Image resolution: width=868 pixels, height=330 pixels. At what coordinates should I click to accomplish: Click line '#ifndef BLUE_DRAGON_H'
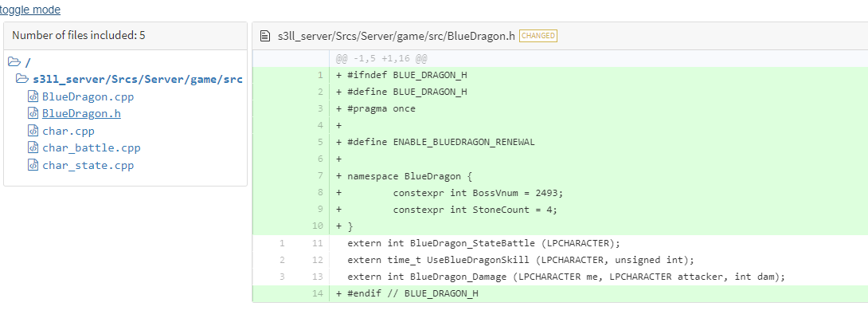tap(407, 75)
